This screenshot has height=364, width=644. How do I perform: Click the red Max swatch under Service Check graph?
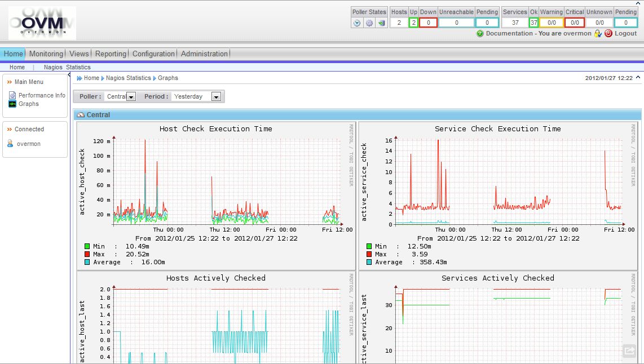[x=369, y=255]
